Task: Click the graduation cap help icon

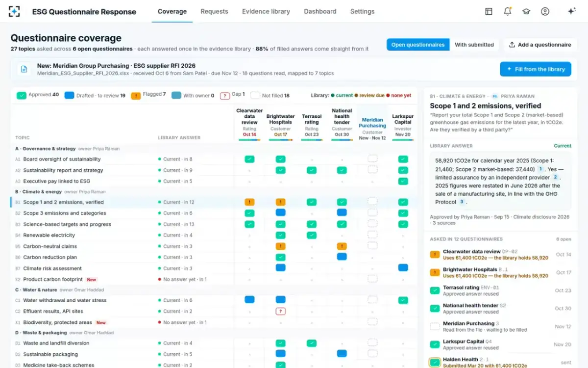Action: coord(526,11)
